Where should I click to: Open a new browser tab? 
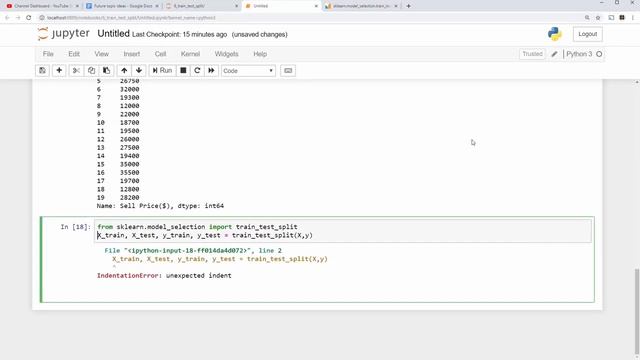pyautogui.click(x=409, y=6)
